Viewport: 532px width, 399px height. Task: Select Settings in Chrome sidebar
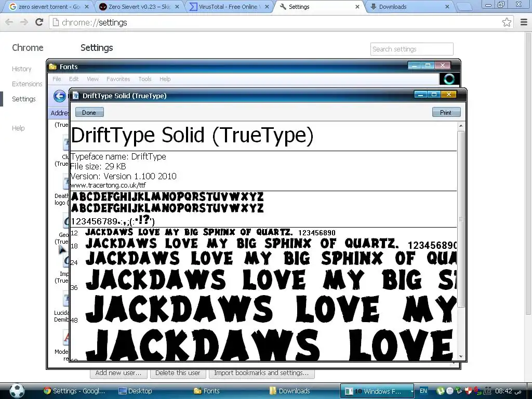(24, 99)
